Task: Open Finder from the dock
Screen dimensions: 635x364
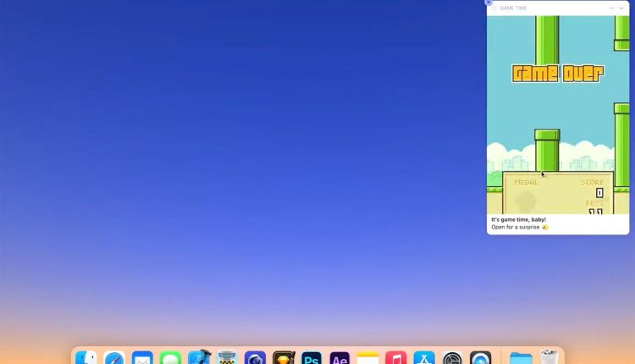Action: click(x=86, y=358)
